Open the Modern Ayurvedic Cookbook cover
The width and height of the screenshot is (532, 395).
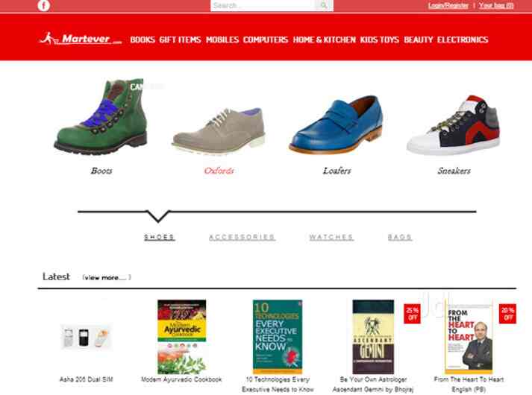(181, 336)
